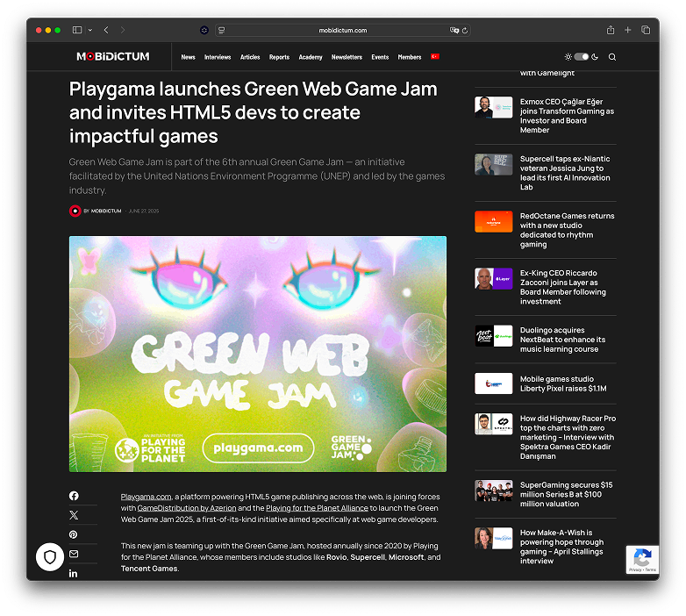686x616 pixels.
Task: Click the orange RedOctane thumbnail
Action: tap(494, 221)
